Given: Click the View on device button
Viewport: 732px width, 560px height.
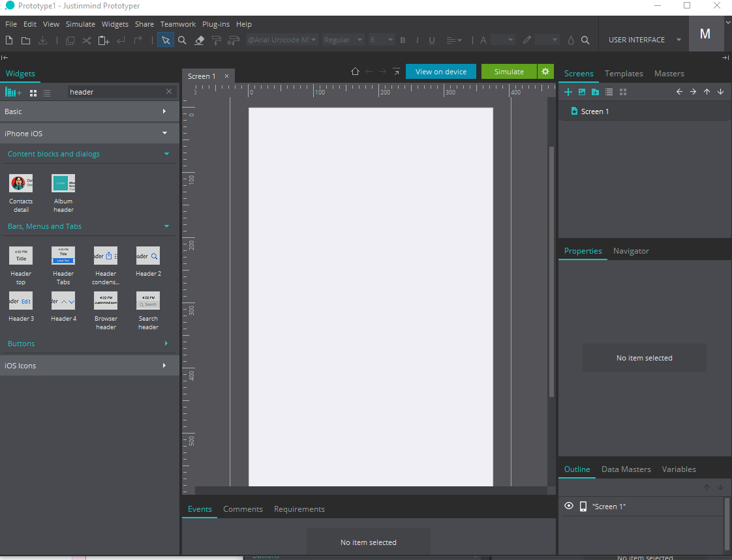Looking at the screenshot, I should [x=441, y=72].
